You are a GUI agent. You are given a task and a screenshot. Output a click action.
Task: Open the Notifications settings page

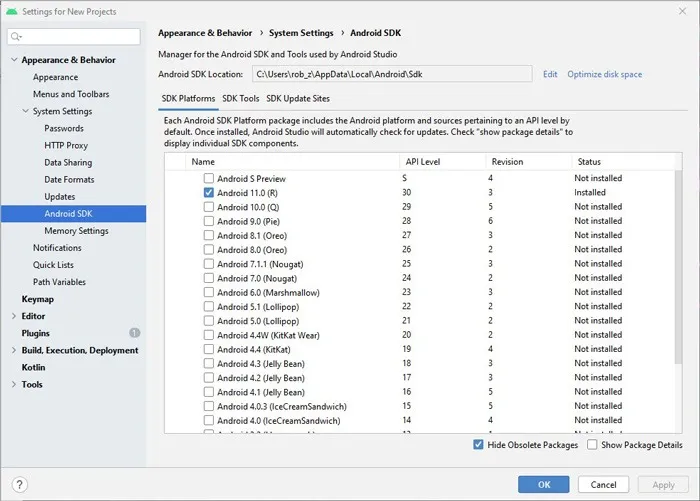57,248
